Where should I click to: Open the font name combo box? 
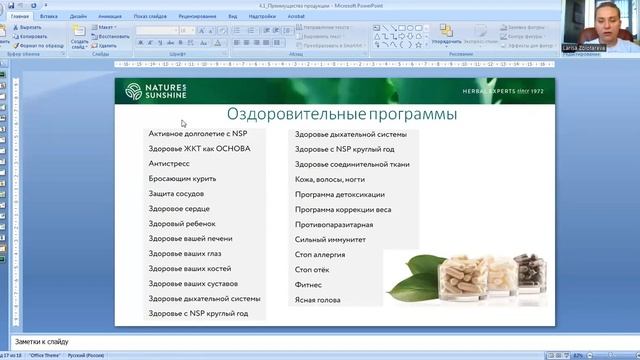[157, 31]
